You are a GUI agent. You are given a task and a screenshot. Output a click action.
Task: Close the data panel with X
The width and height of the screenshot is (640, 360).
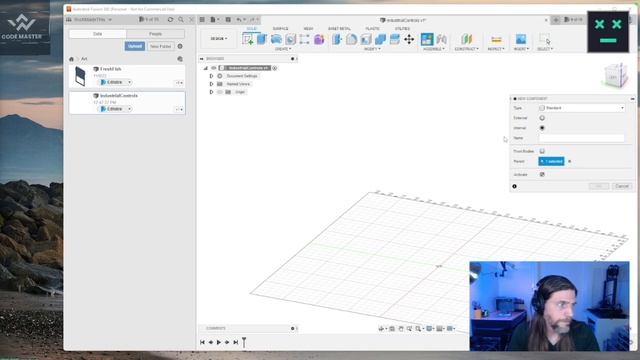[x=191, y=20]
